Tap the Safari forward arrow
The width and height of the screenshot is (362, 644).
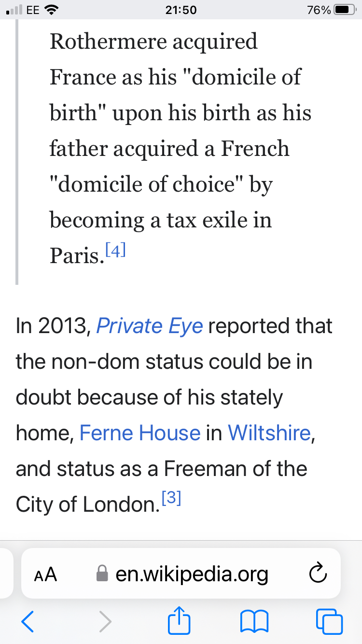point(105,622)
